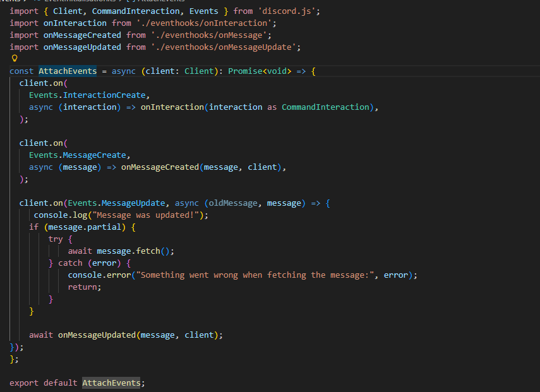This screenshot has height=392, width=540.
Task: Click Events.MessageCreate text
Action: click(78, 155)
